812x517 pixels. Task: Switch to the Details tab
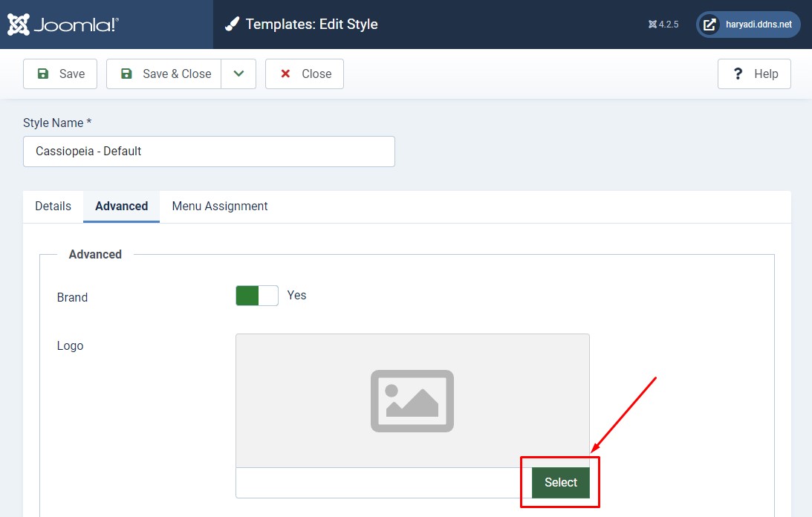53,206
